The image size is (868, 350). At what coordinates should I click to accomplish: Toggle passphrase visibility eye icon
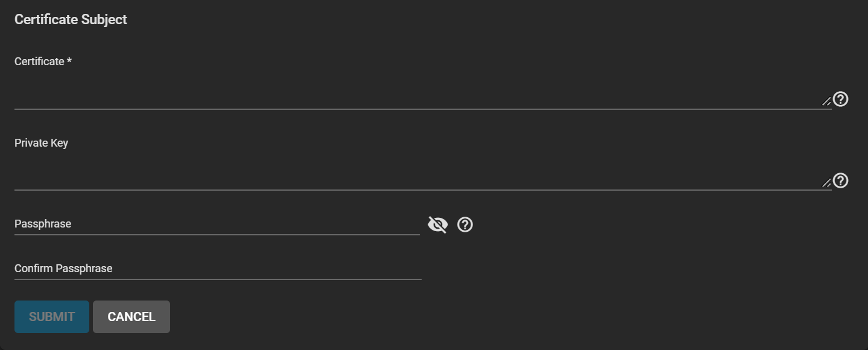(x=437, y=224)
